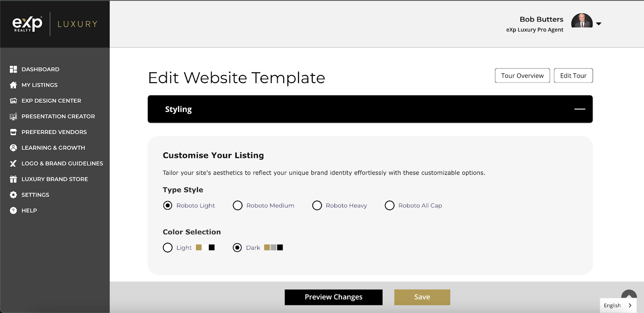Click the Dark color palette swatches
The height and width of the screenshot is (313, 644).
coord(273,248)
